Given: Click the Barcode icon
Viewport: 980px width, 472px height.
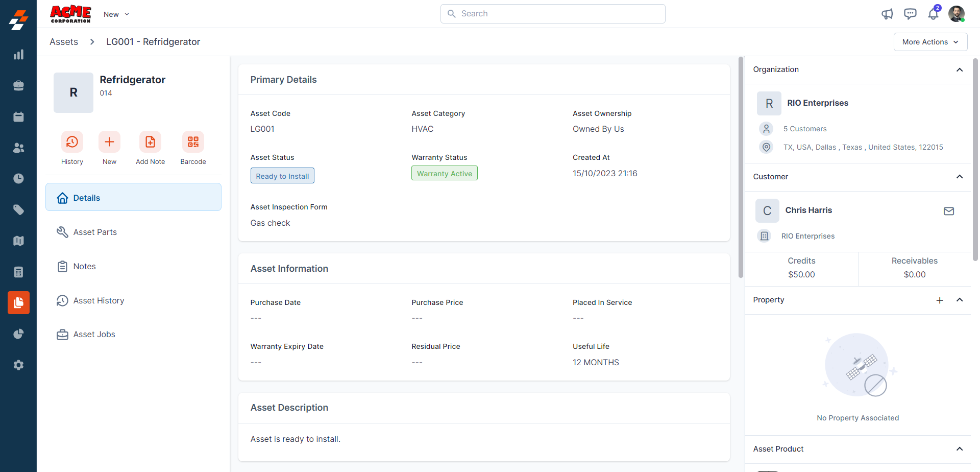Looking at the screenshot, I should point(193,142).
